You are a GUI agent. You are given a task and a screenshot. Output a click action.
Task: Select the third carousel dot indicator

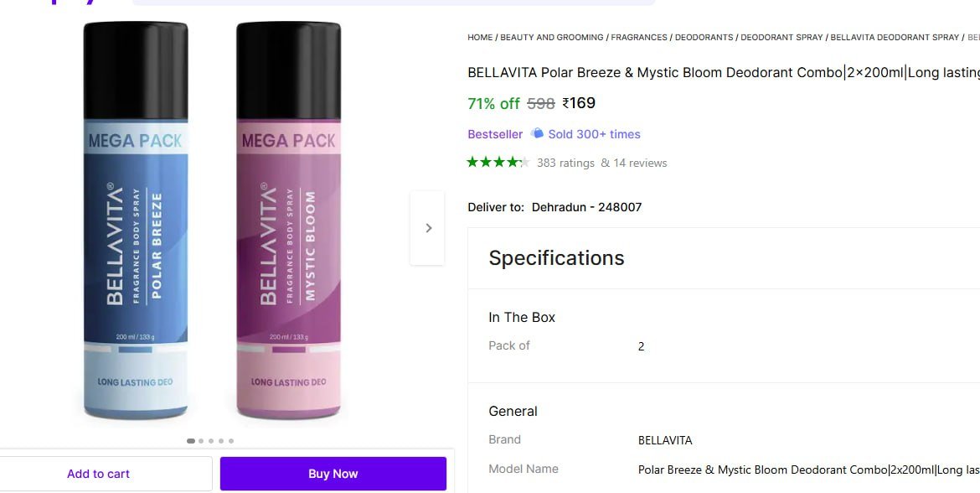click(211, 441)
